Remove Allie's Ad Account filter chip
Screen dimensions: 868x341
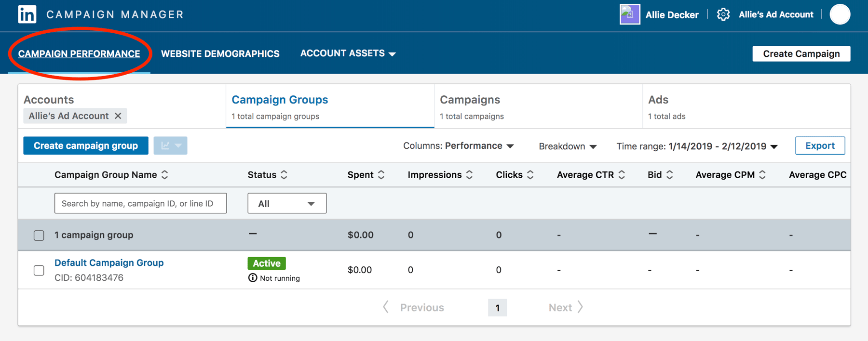tap(118, 116)
